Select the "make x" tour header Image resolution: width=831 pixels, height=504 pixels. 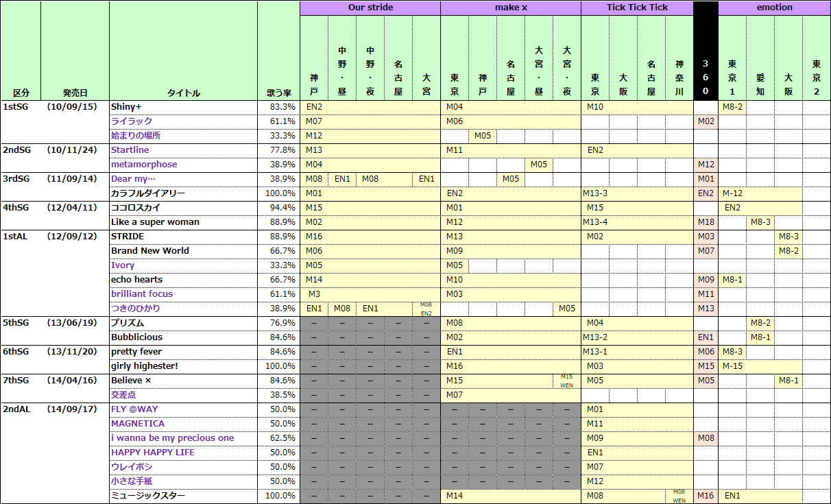[x=511, y=8]
